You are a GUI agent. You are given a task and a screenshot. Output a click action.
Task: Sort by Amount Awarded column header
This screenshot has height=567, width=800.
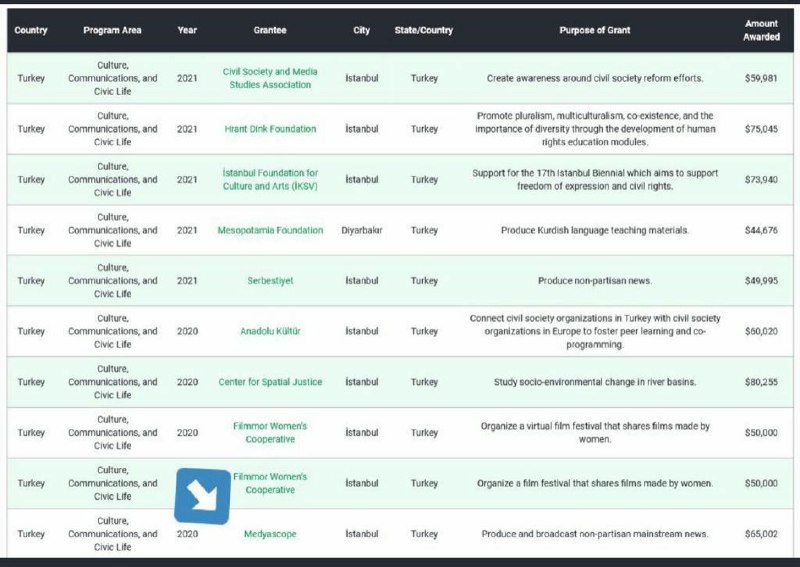(761, 30)
